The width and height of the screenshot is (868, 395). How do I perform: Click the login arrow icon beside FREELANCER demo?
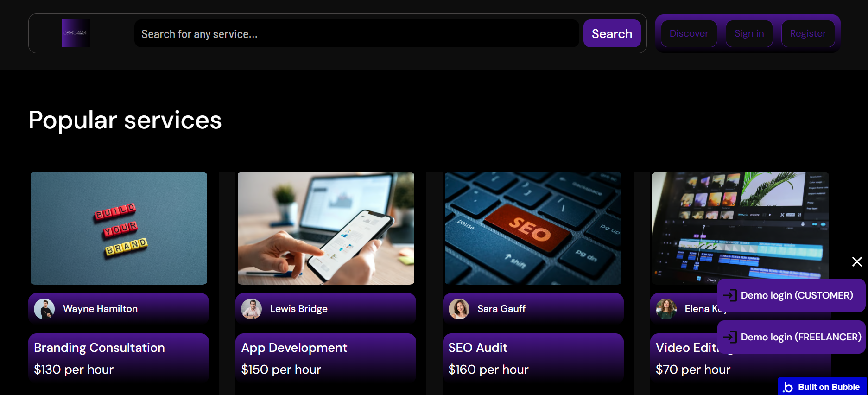pyautogui.click(x=730, y=337)
